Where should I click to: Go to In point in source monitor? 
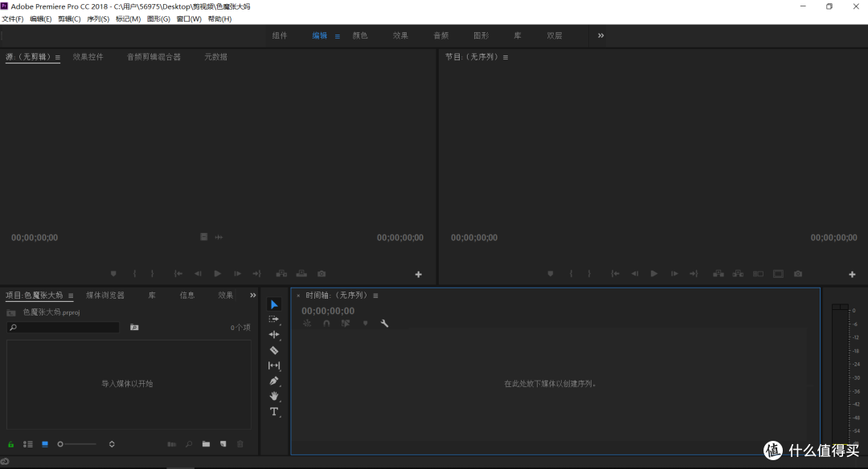[x=178, y=274]
